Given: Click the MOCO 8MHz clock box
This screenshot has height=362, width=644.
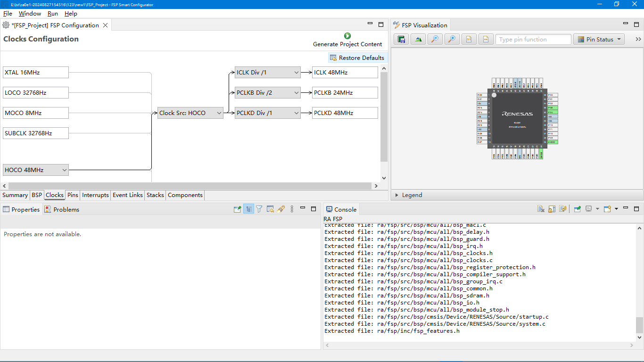Looking at the screenshot, I should point(36,113).
